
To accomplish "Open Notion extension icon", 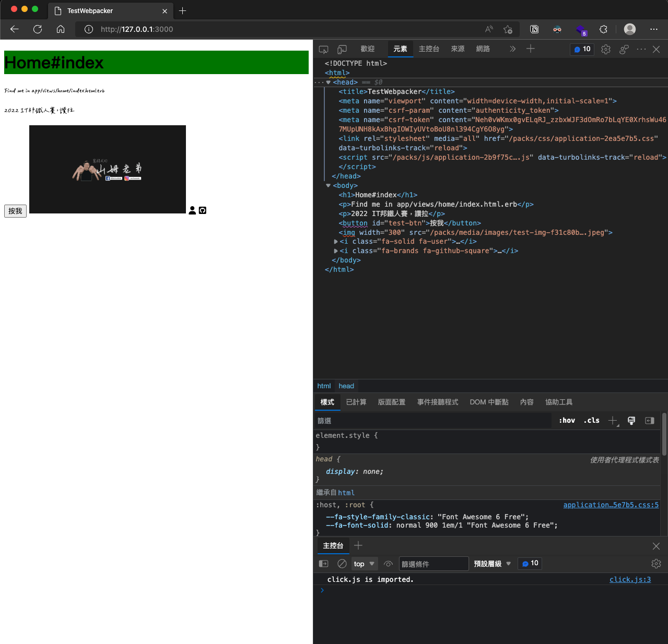I will click(534, 29).
